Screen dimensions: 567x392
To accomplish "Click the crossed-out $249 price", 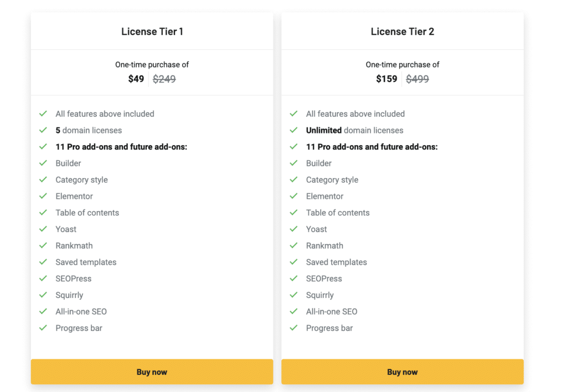I will tap(164, 79).
